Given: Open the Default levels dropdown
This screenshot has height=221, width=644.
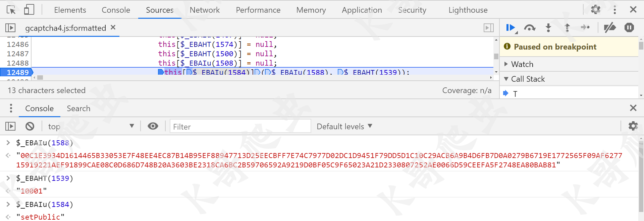Looking at the screenshot, I should (344, 126).
